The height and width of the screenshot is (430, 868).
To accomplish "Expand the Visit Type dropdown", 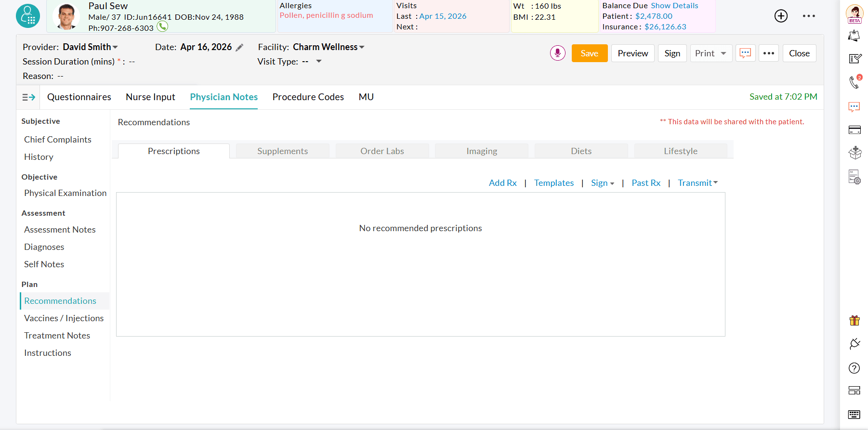I will point(318,62).
